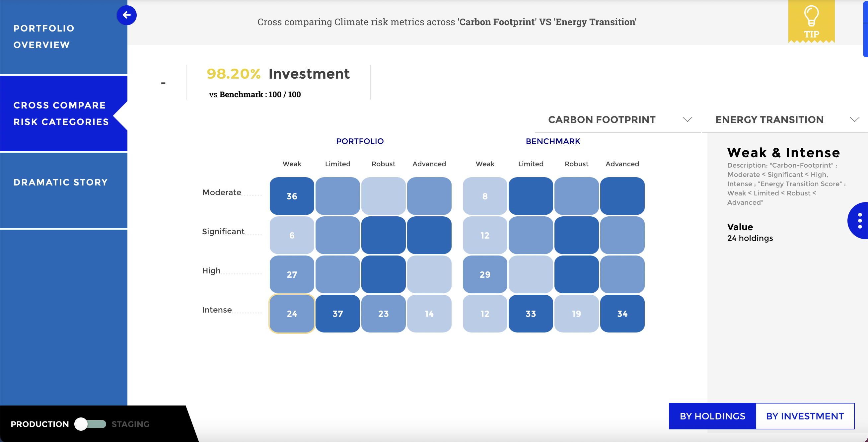Image resolution: width=868 pixels, height=442 pixels.
Task: Select benchmark Intense Advanced cell showing 34
Action: [622, 314]
